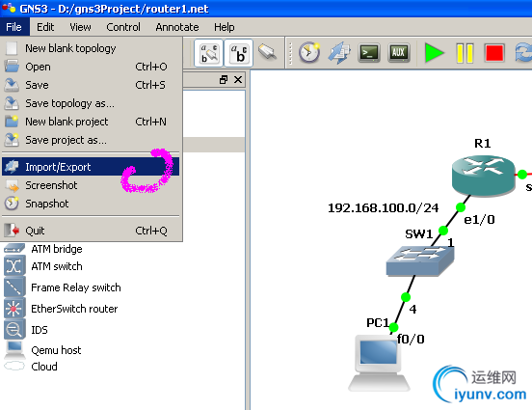This screenshot has height=410, width=532.
Task: Click the reload all devices icon
Action: pos(523,53)
